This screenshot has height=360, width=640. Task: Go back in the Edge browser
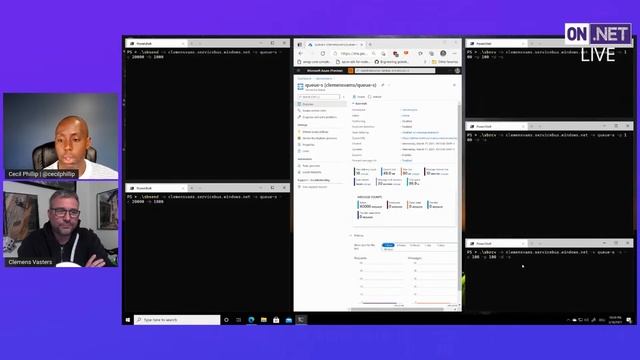300,53
